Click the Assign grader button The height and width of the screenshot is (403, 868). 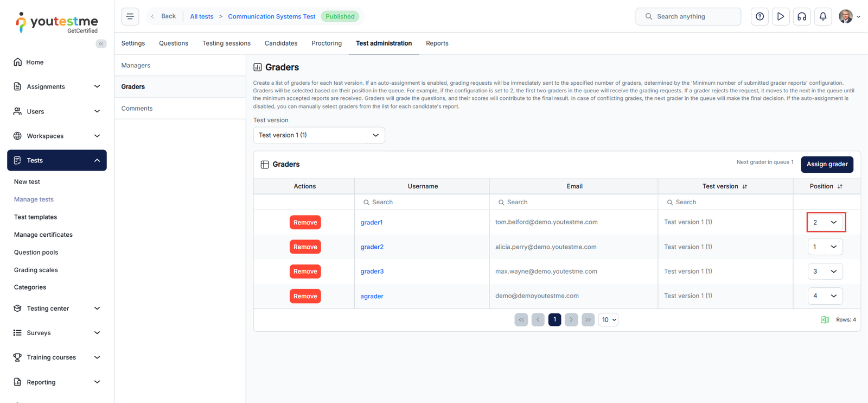click(826, 164)
